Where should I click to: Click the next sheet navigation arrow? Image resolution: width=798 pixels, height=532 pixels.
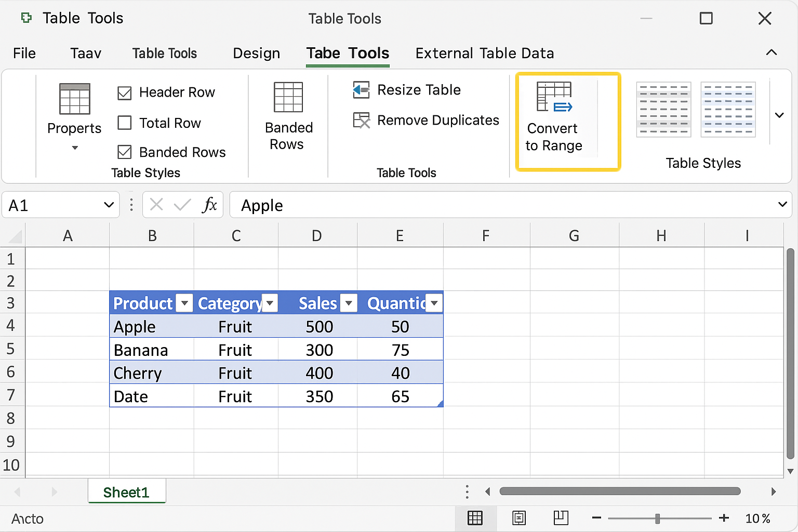pos(55,491)
